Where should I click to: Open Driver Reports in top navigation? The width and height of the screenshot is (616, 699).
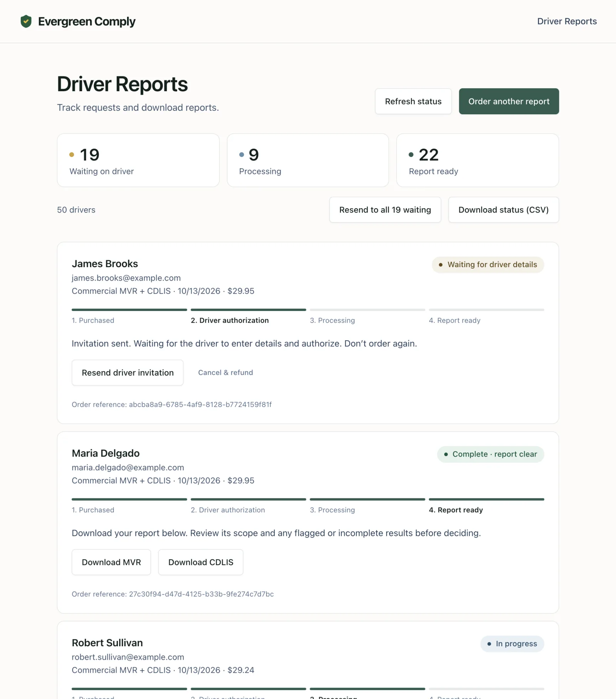click(567, 22)
